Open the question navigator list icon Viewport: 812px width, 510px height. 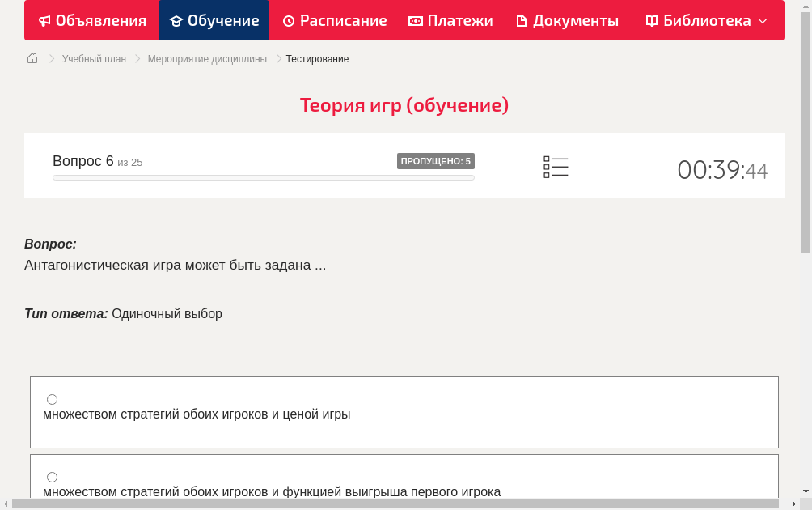coord(556,166)
